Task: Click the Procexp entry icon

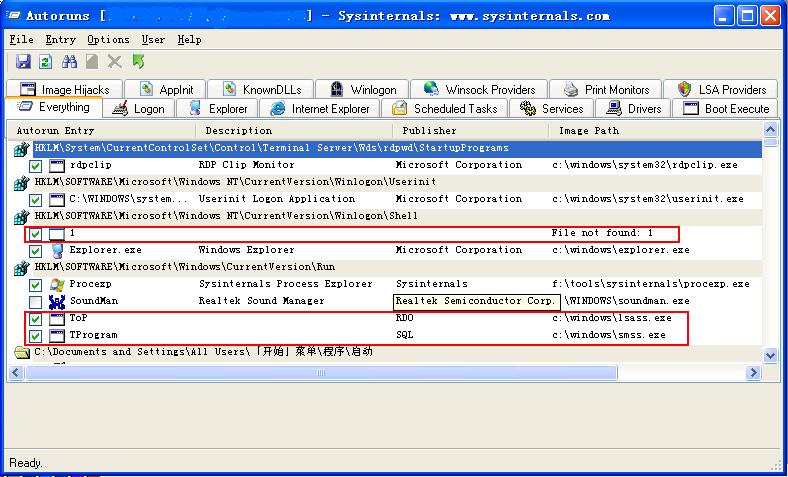Action: [57, 285]
